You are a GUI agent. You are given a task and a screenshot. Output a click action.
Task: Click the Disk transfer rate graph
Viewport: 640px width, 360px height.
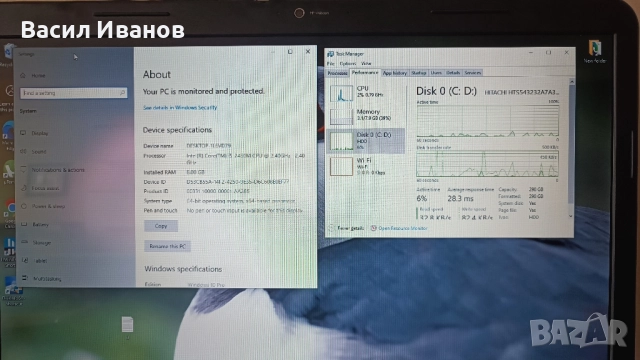coord(487,164)
